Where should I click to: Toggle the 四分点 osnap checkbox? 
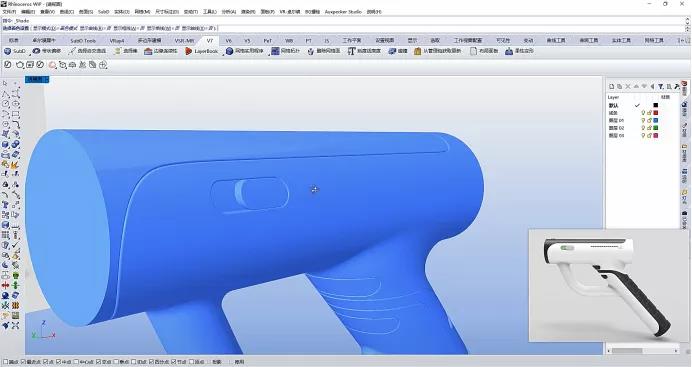[151, 362]
